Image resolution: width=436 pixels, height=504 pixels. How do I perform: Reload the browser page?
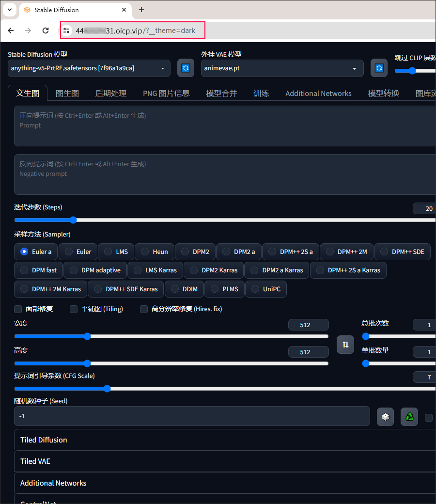pos(46,31)
